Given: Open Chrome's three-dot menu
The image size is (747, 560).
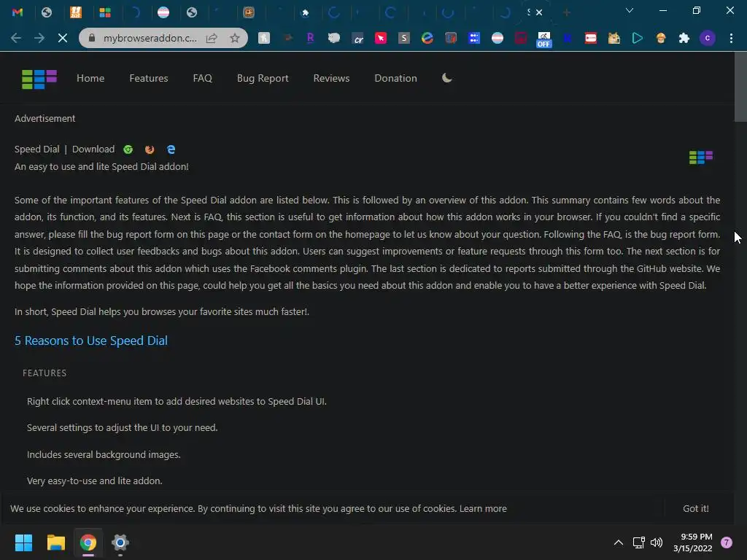Looking at the screenshot, I should click(x=731, y=38).
